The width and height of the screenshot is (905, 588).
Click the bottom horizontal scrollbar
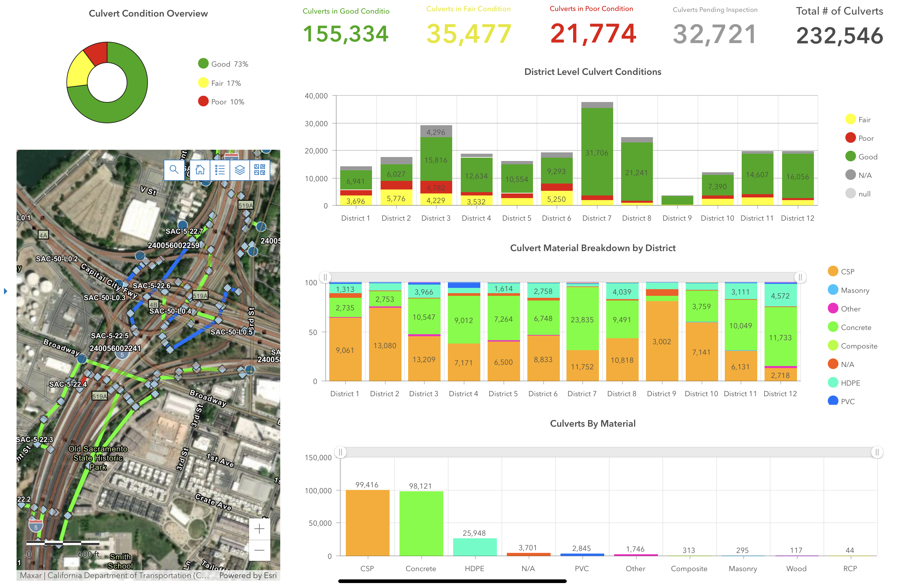point(452,581)
